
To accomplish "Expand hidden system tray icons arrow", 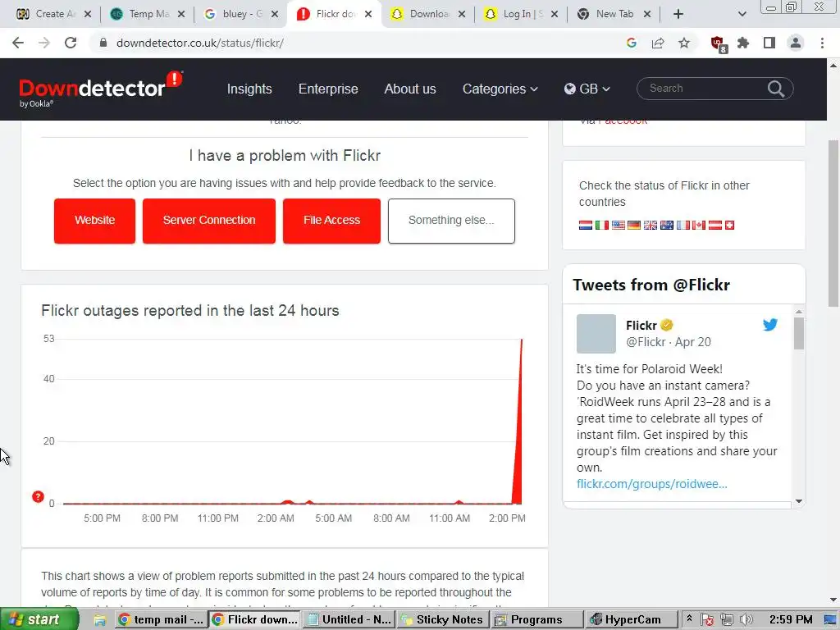I will pyautogui.click(x=689, y=619).
